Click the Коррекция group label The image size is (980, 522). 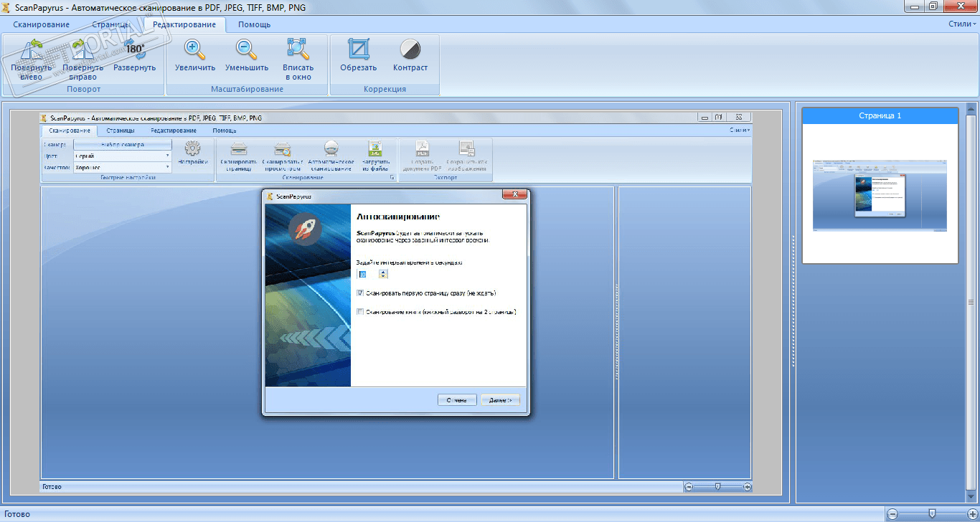click(385, 89)
